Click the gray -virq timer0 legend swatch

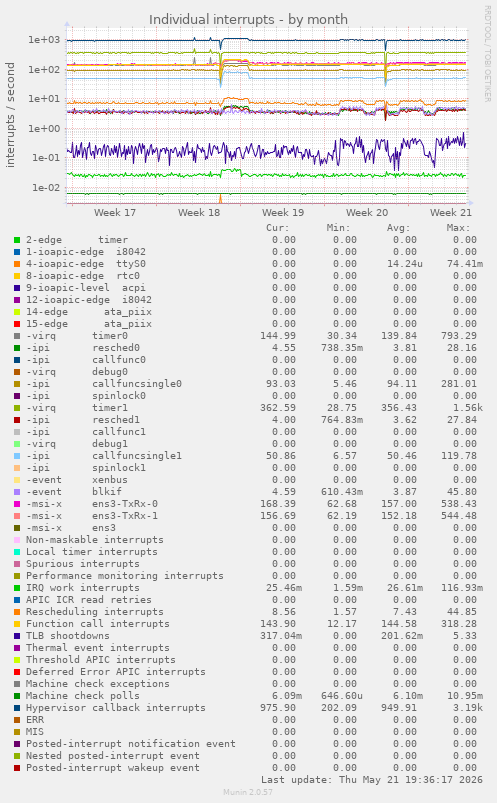[17, 336]
